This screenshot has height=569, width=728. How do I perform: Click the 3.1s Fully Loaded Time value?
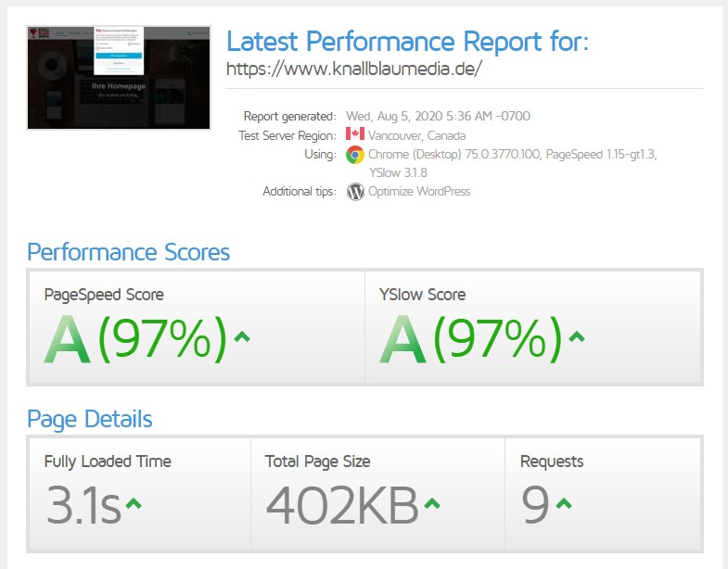click(x=83, y=504)
